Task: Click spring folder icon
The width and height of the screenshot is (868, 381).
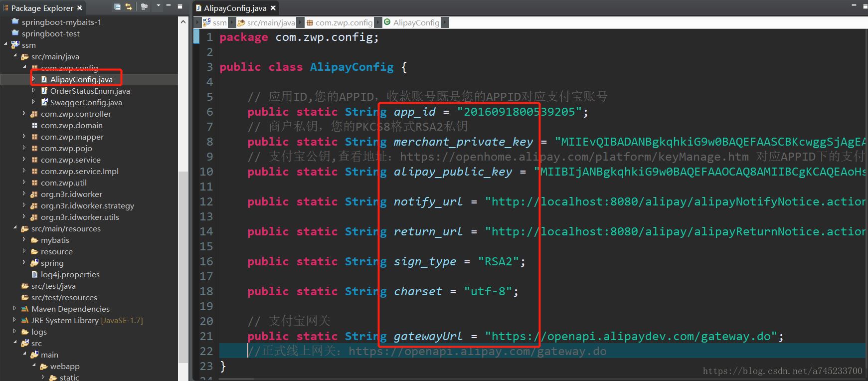Action: [x=34, y=263]
